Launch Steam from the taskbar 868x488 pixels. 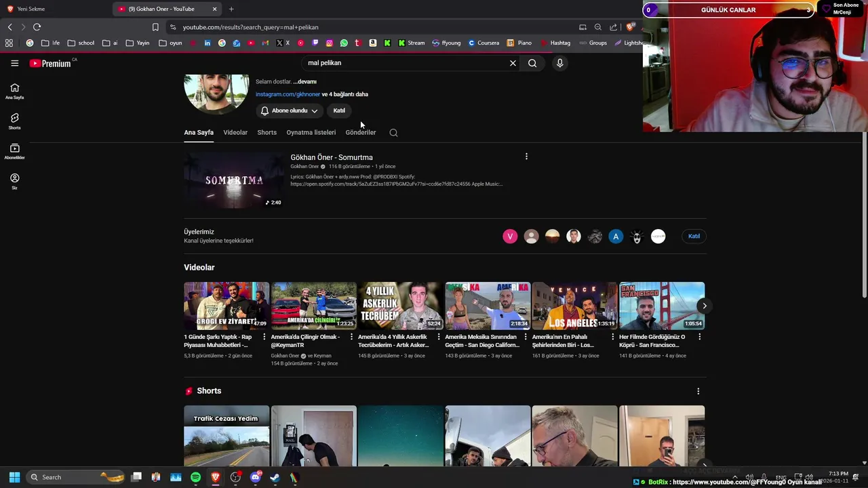pos(275,477)
